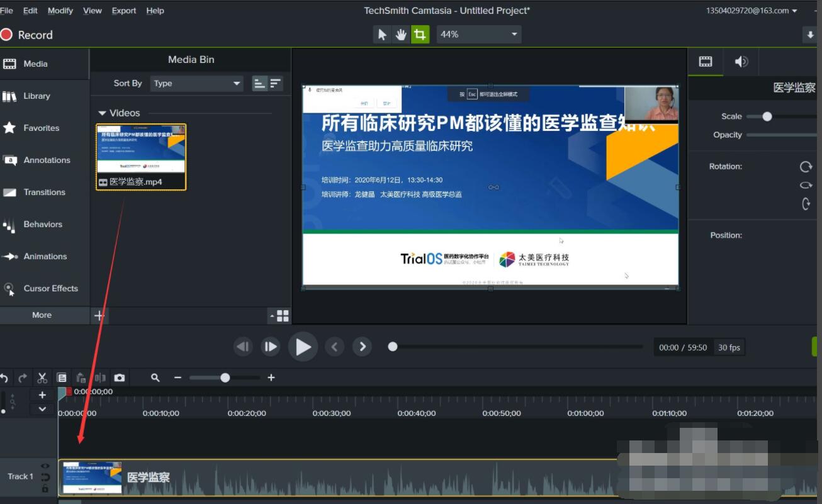Lock Track 1 with the lock icon
822x504 pixels.
point(45,488)
